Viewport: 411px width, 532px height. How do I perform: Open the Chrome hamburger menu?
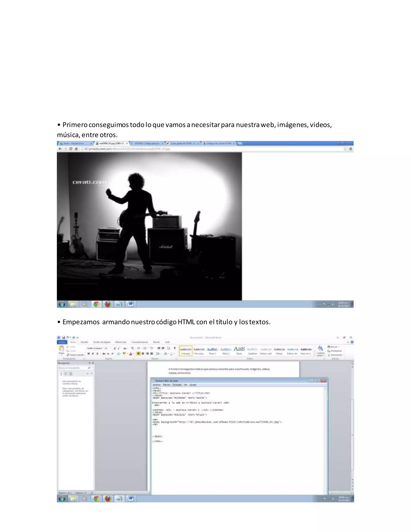(x=351, y=149)
